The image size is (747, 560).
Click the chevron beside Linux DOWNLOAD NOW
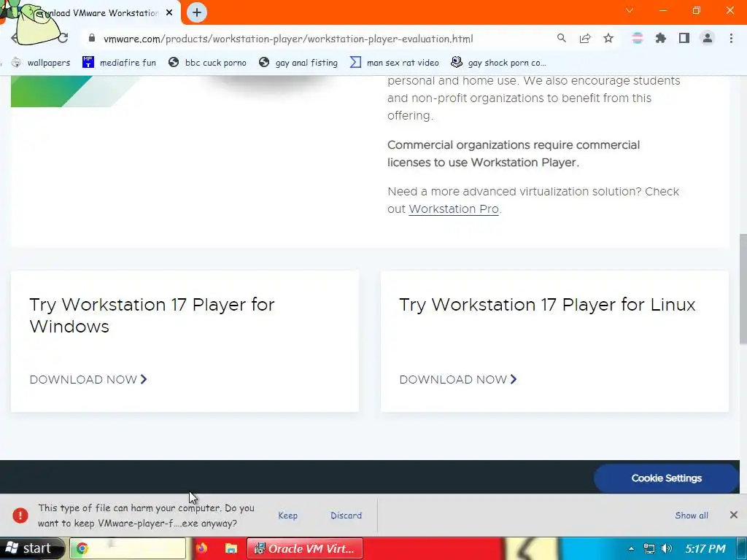(x=513, y=379)
